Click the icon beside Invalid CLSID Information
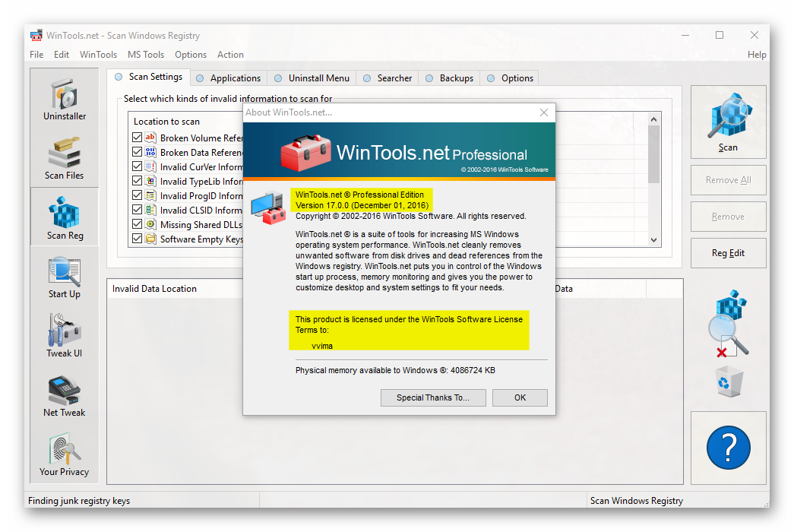This screenshot has width=794, height=532. point(150,210)
